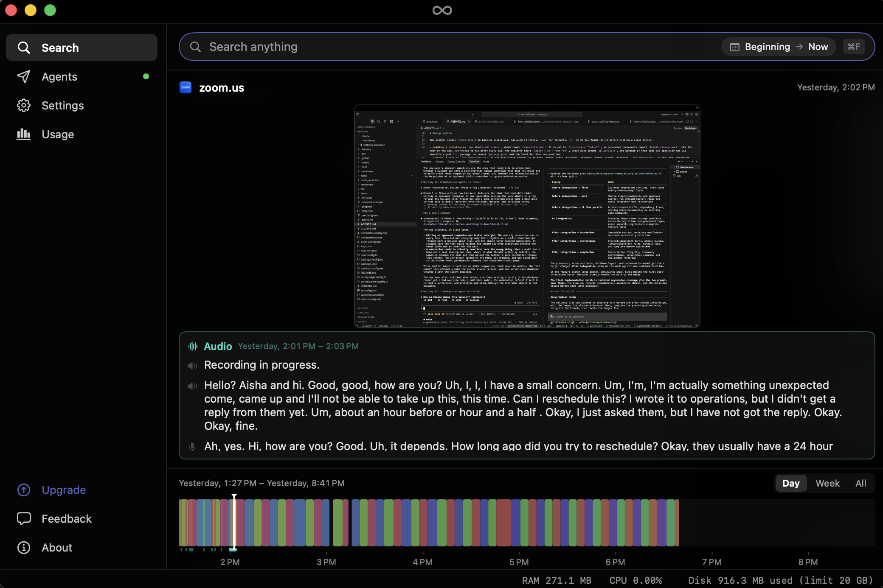
Task: Click the paper plane Agents icon
Action: coord(24,76)
